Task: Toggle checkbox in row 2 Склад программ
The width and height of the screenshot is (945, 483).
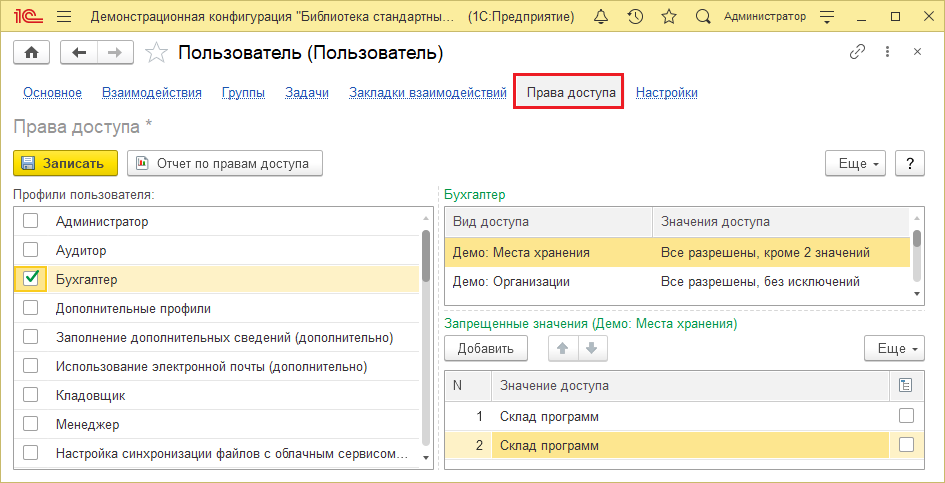Action: [906, 444]
